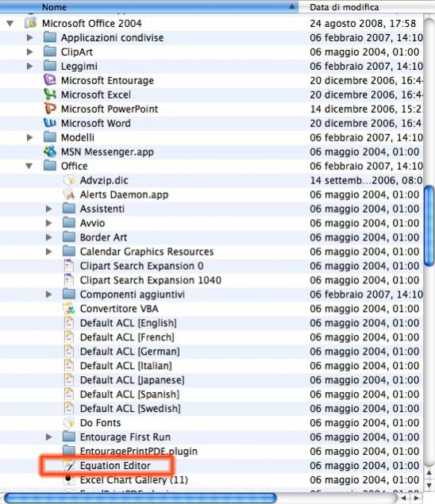Click the MSN Messenger.app icon
Image resolution: width=435 pixels, height=504 pixels.
click(x=50, y=152)
